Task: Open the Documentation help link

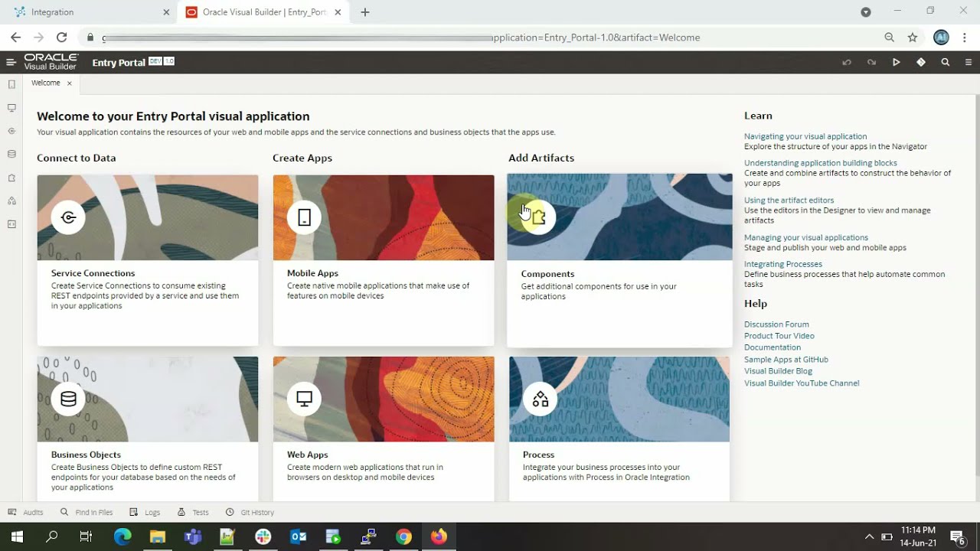Action: pos(773,347)
